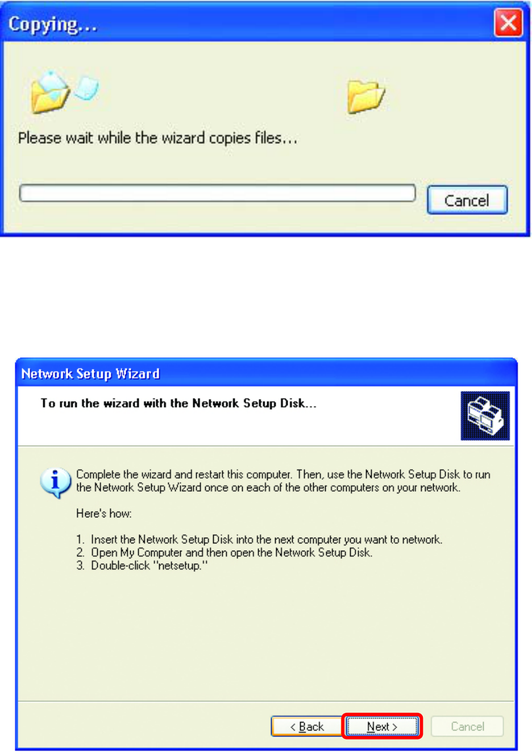Click the blue information bubble icon
The image size is (532, 756).
[55, 483]
